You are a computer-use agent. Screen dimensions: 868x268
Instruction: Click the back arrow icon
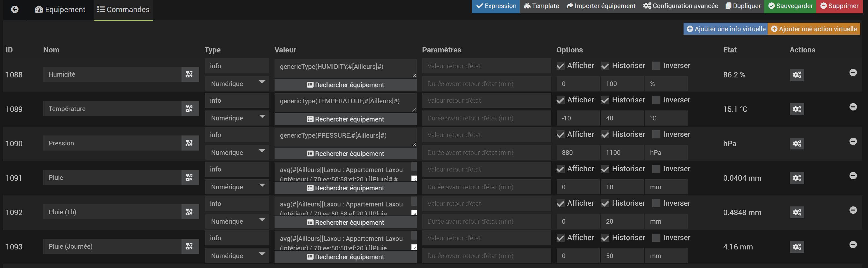(15, 9)
